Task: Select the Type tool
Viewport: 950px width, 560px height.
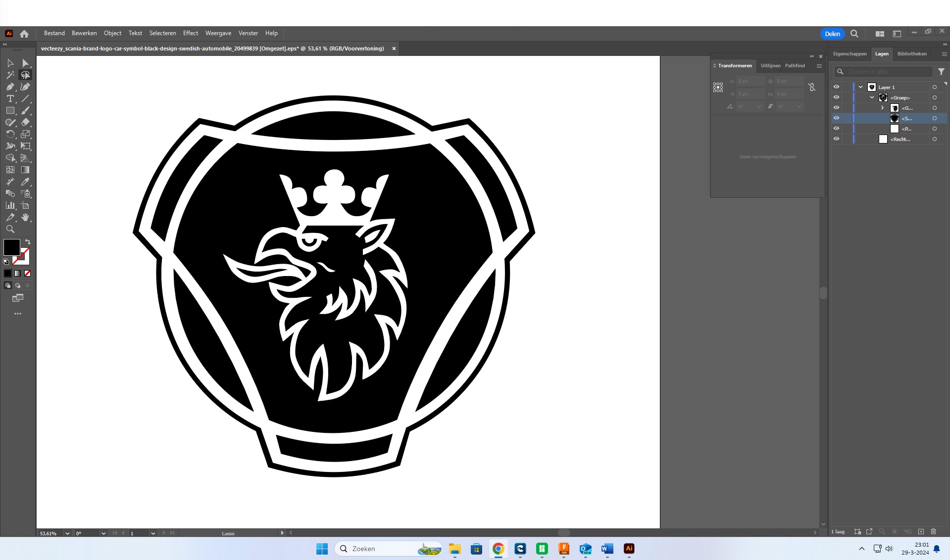Action: [10, 99]
